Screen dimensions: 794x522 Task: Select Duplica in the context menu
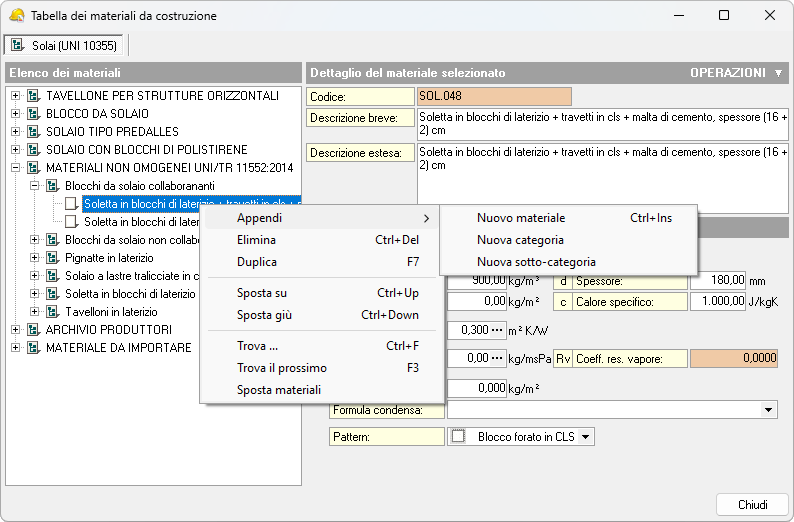tap(257, 262)
